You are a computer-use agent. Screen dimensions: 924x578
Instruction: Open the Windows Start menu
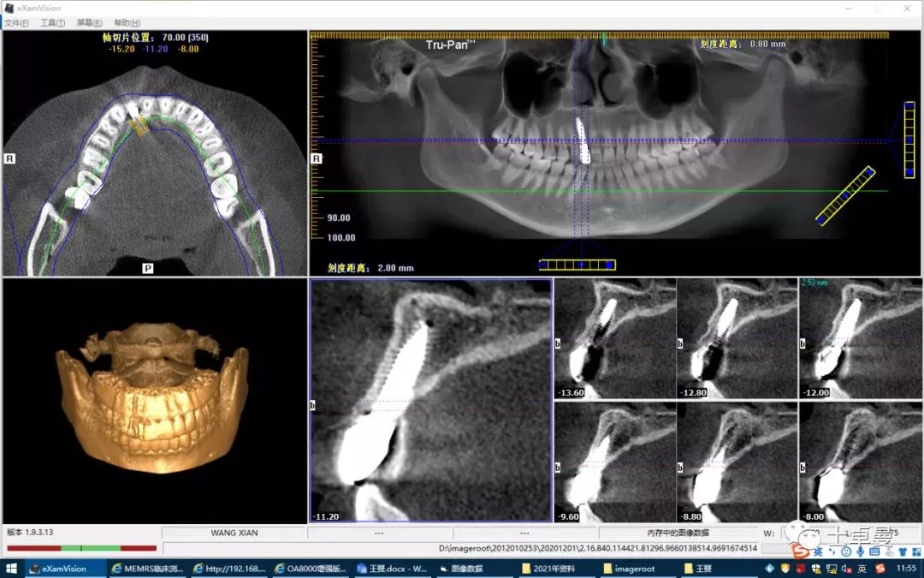12,569
